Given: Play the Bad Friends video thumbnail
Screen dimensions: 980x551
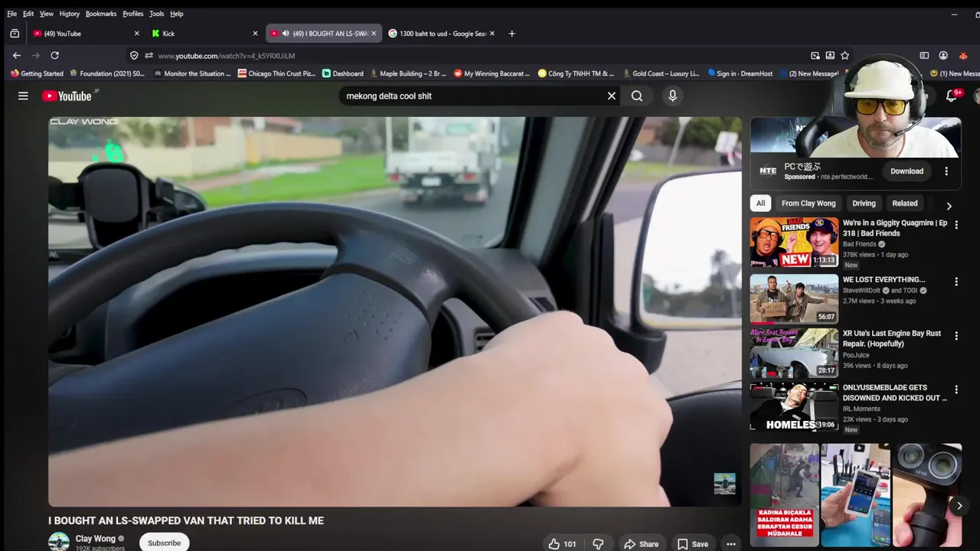Looking at the screenshot, I should (794, 243).
